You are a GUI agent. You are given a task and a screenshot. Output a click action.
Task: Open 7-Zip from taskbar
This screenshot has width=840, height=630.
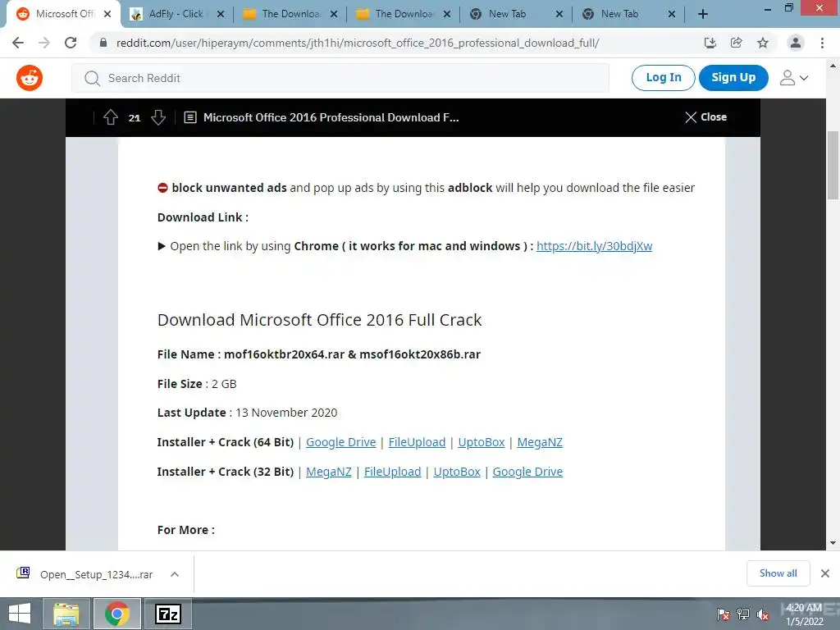pos(167,614)
